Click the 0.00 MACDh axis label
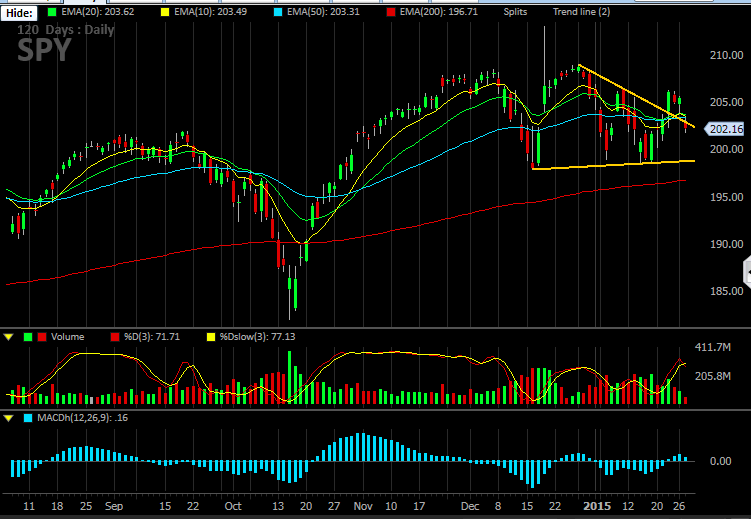Image resolution: width=751 pixels, height=519 pixels. click(720, 461)
